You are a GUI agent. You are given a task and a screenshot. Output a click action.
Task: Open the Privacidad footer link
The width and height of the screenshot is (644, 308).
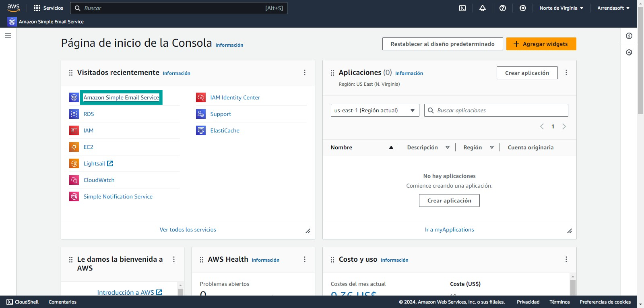pyautogui.click(x=528, y=302)
